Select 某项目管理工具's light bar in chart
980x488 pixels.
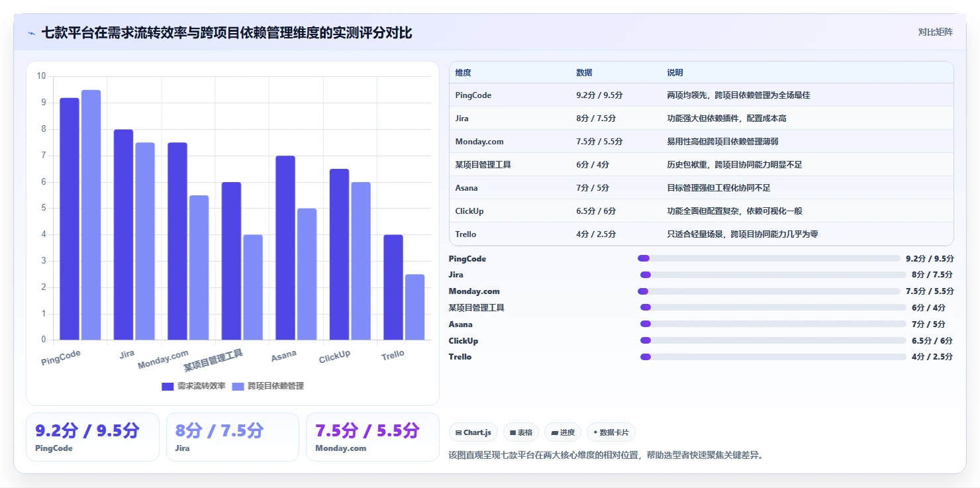tap(253, 288)
